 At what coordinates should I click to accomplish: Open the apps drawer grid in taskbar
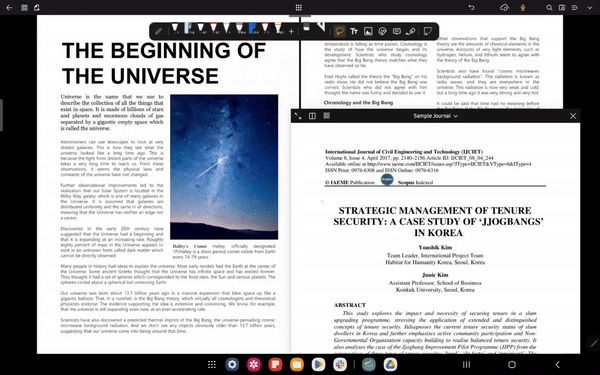(x=212, y=365)
